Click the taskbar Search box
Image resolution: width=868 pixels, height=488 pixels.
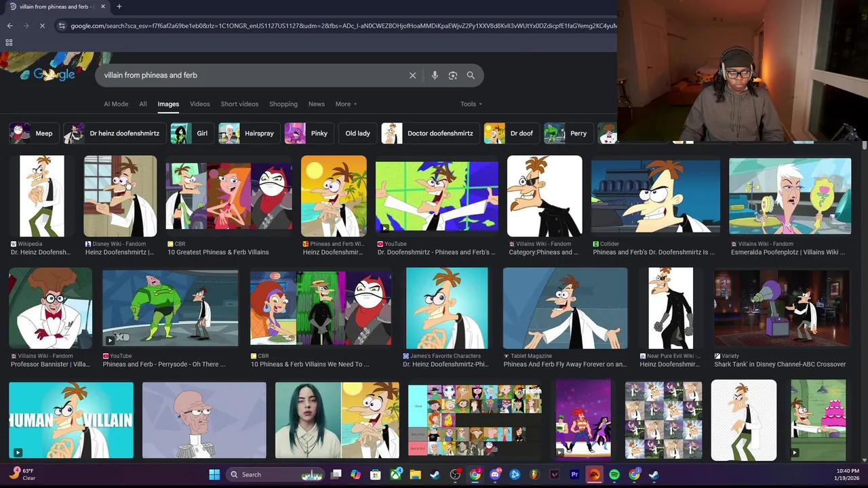click(x=276, y=474)
